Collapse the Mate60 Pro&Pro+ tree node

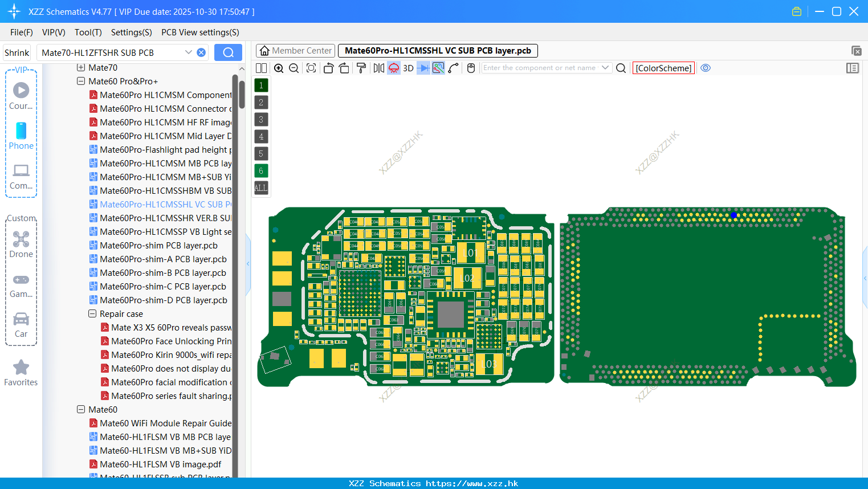81,81
